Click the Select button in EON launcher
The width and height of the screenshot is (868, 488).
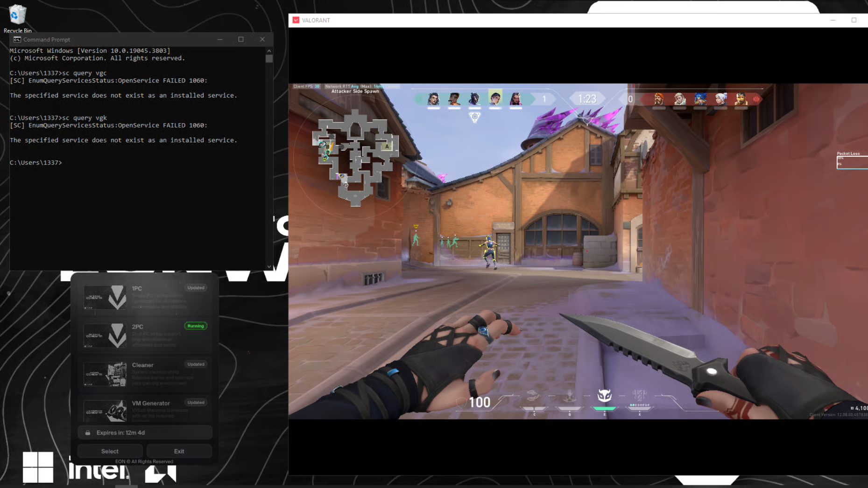click(110, 451)
